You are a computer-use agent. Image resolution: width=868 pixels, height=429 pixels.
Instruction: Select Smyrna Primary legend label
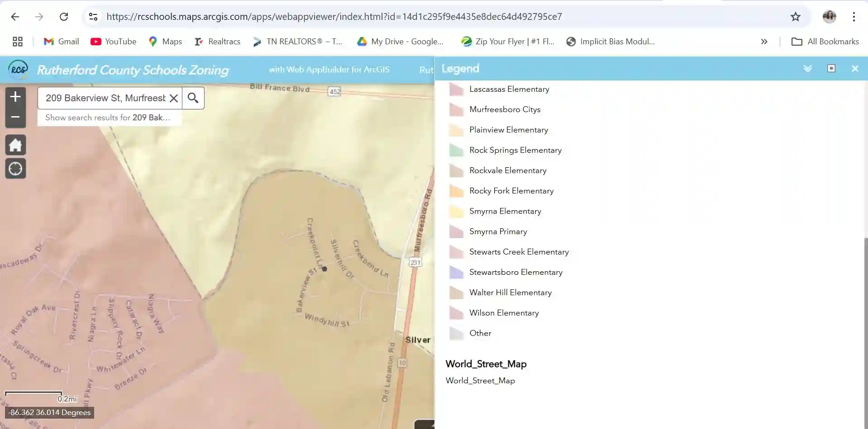[498, 231]
